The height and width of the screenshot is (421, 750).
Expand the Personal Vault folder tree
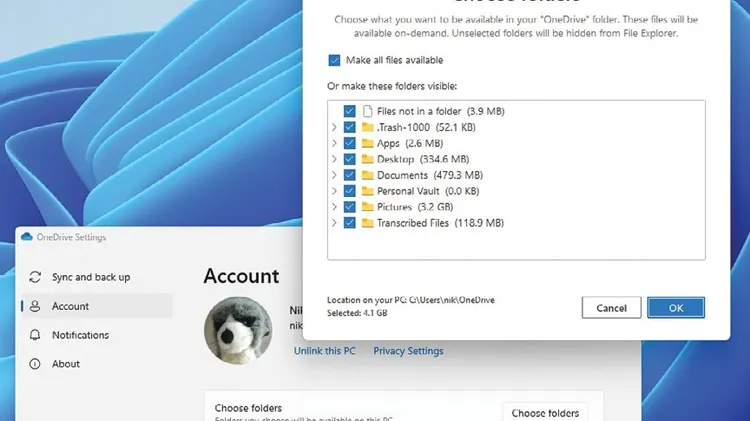tap(334, 191)
